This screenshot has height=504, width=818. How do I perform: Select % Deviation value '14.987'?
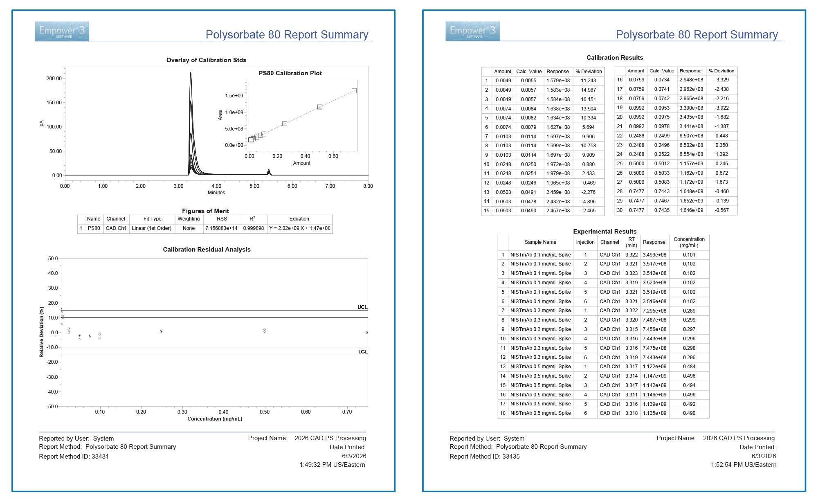click(x=588, y=90)
